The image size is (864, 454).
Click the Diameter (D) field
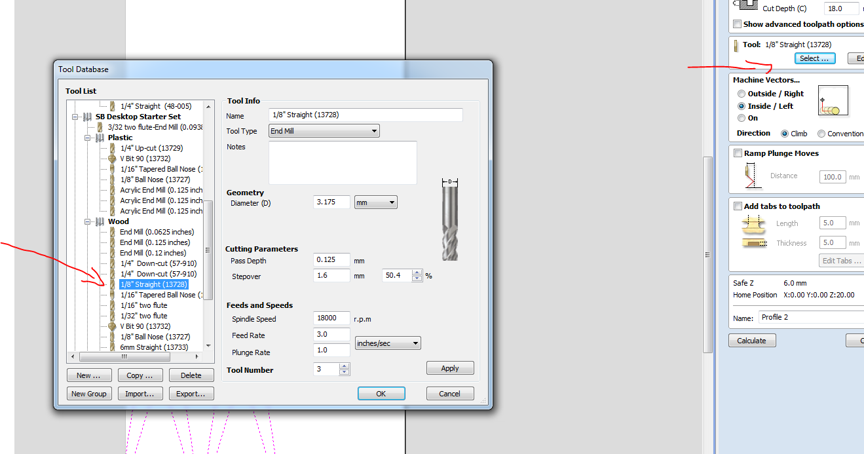point(332,202)
